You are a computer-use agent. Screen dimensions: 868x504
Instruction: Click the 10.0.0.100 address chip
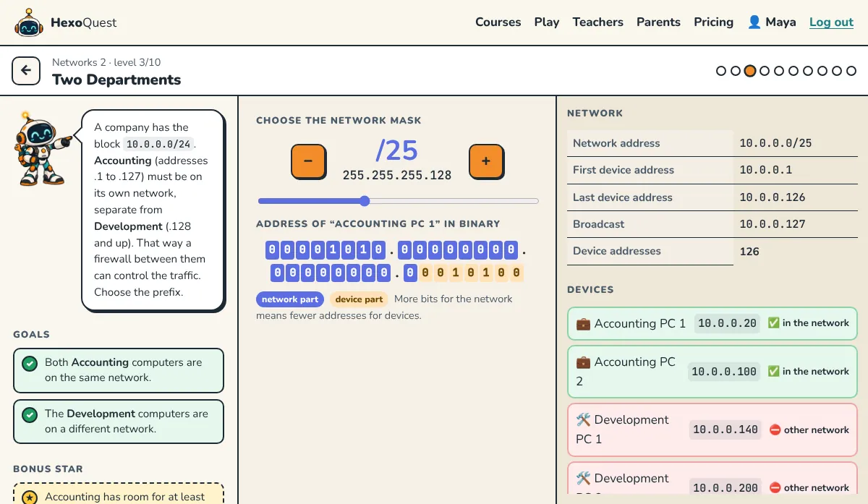coord(724,372)
